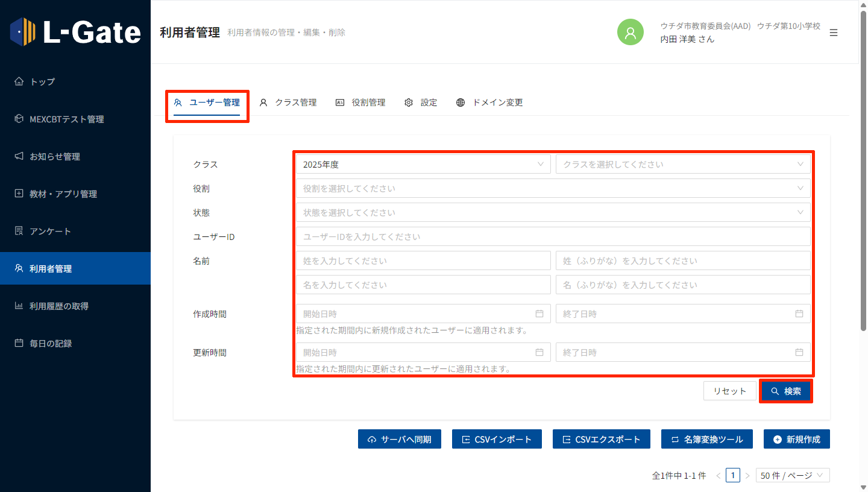The width and height of the screenshot is (868, 492).
Task: Click the リセット button
Action: [x=729, y=391]
